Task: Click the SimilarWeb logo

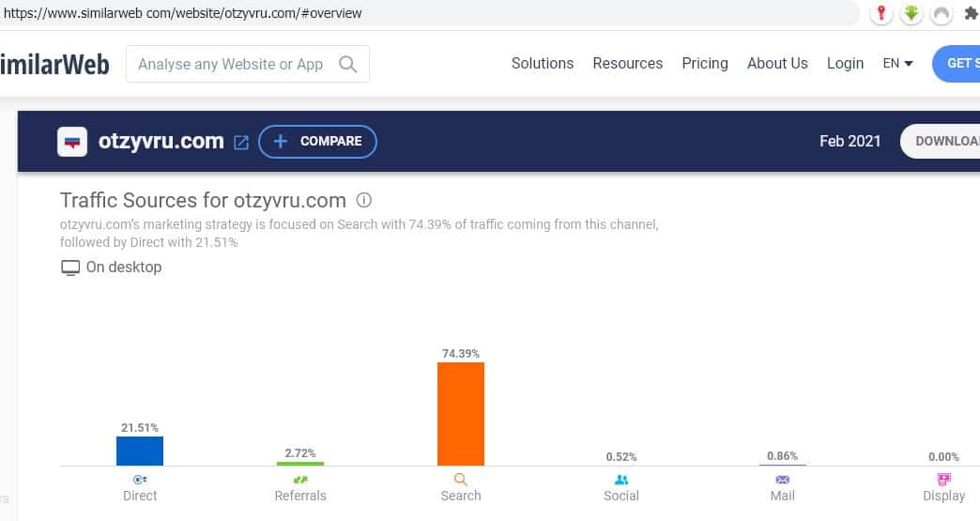Action: pos(54,65)
